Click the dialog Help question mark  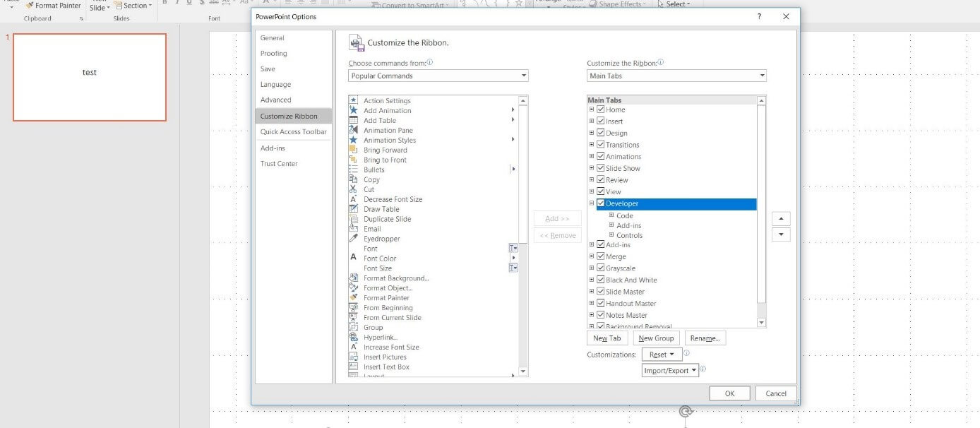coord(760,16)
